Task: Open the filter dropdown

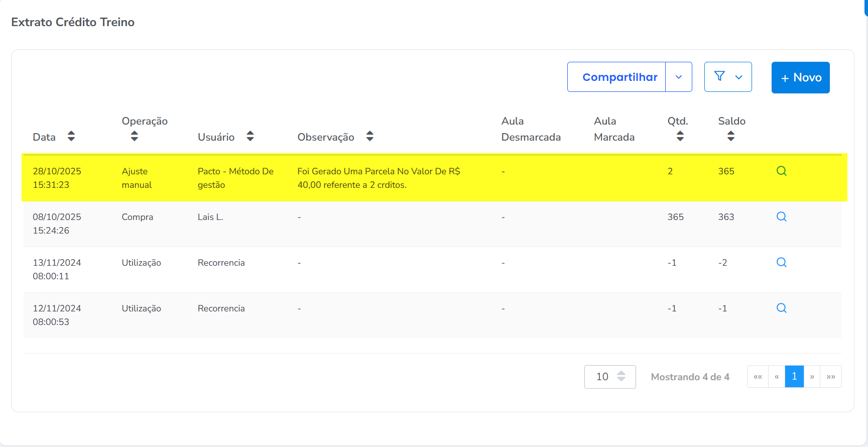Action: (x=728, y=77)
